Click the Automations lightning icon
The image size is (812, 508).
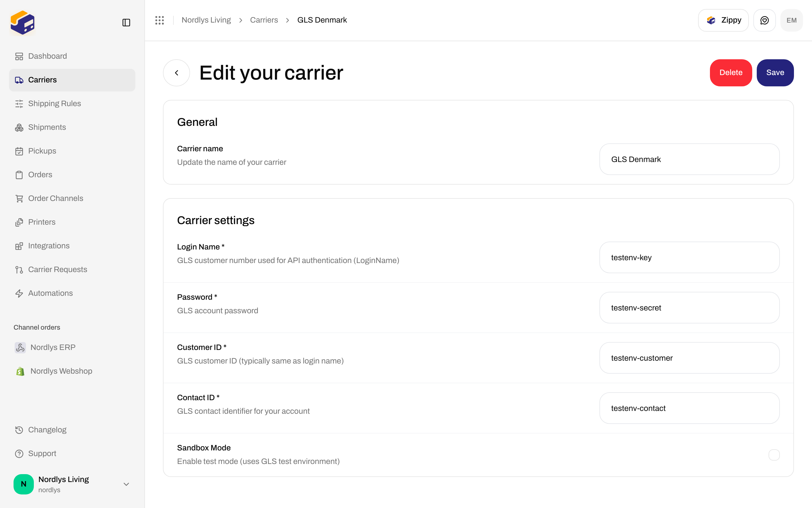click(x=19, y=293)
